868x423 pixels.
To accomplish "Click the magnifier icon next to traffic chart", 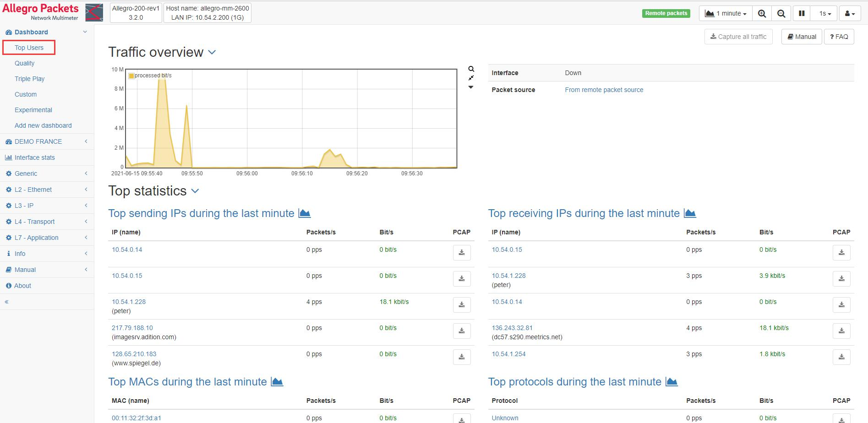I will tap(471, 69).
